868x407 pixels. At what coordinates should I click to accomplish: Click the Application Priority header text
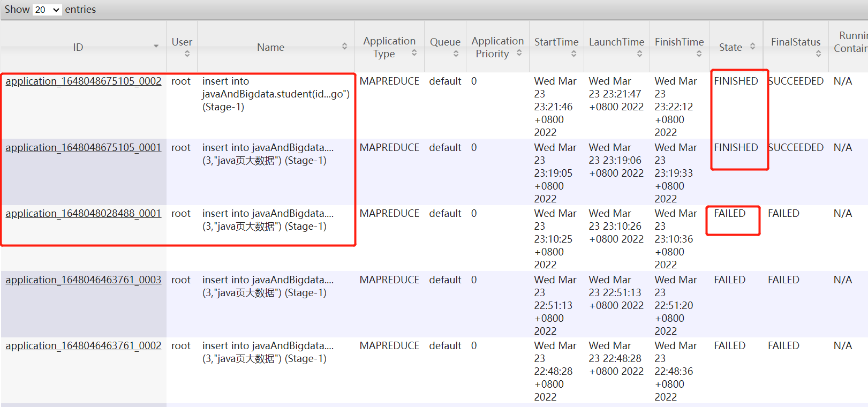[497, 47]
